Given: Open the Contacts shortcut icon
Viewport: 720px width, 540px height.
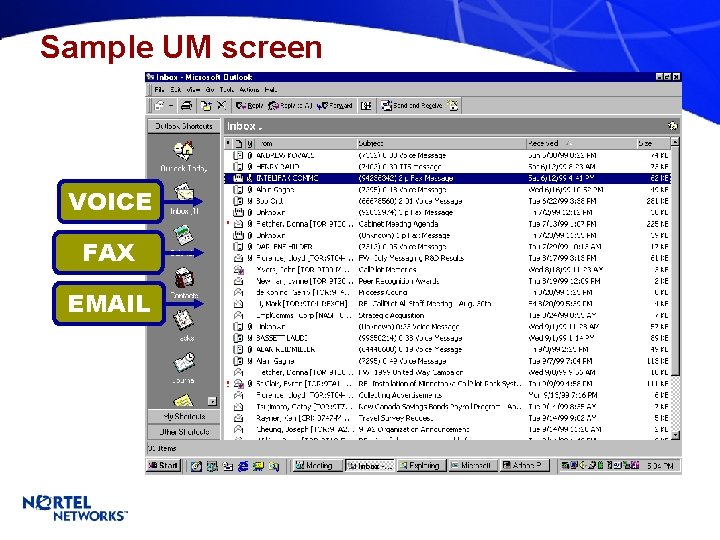Looking at the screenshot, I should [x=184, y=277].
